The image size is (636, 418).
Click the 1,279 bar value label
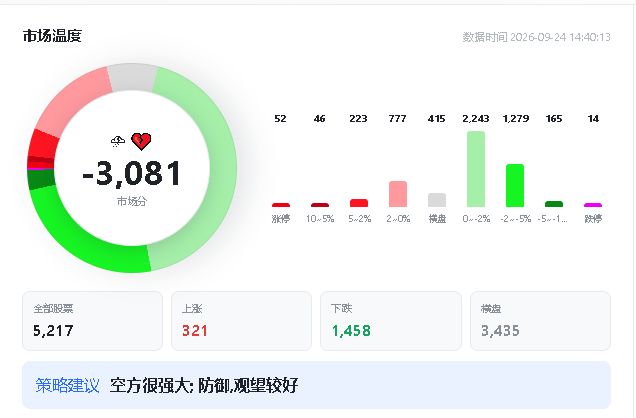516,119
